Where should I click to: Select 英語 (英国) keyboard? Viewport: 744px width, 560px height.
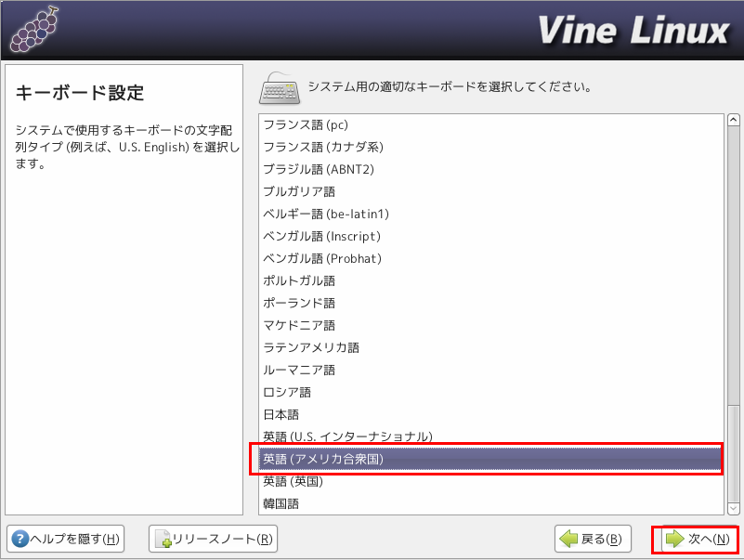pos(491,481)
